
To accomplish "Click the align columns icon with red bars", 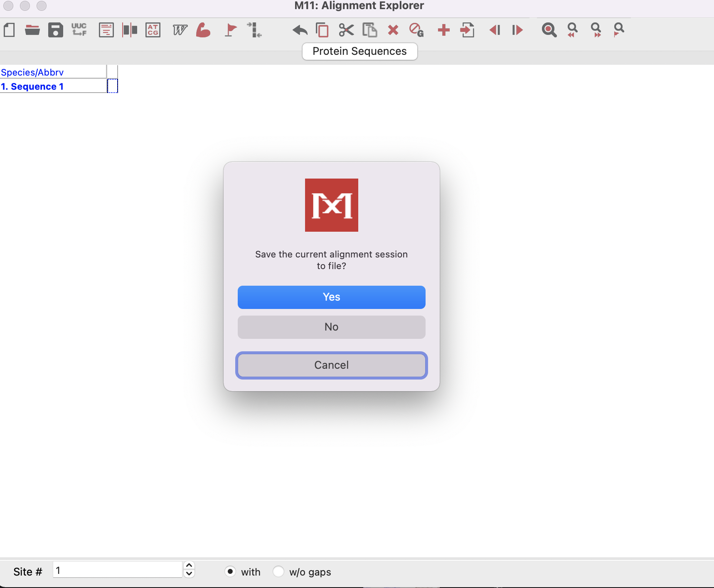I will [x=130, y=30].
